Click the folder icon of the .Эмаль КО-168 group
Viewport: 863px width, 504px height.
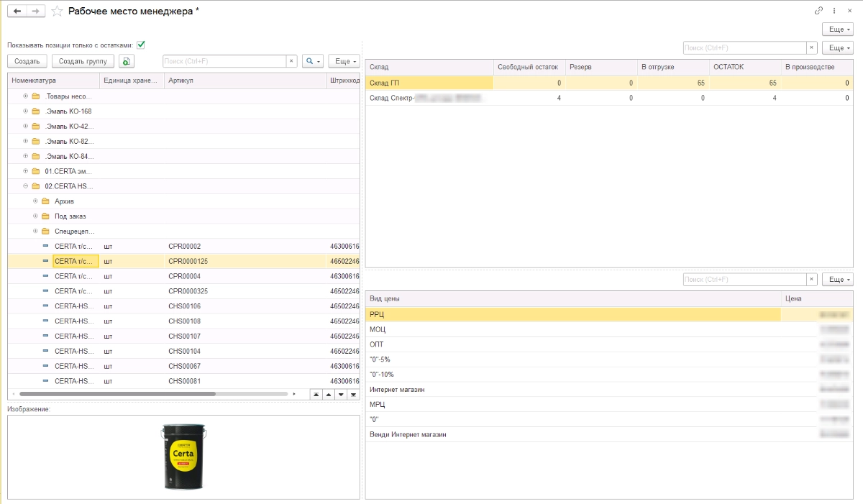[36, 111]
